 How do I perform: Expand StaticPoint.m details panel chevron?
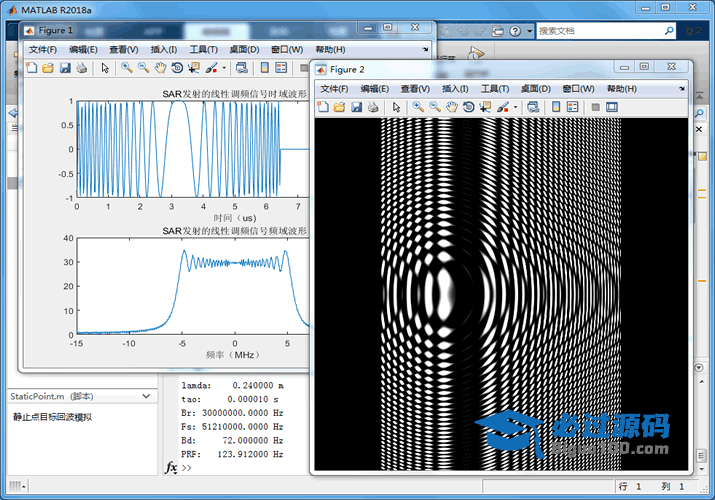point(146,396)
